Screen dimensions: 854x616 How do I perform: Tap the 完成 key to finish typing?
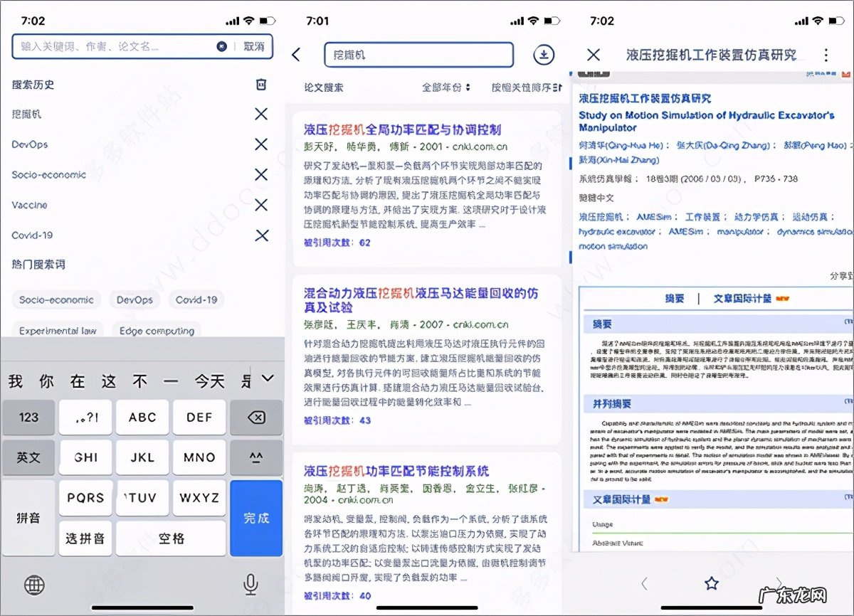click(x=256, y=519)
